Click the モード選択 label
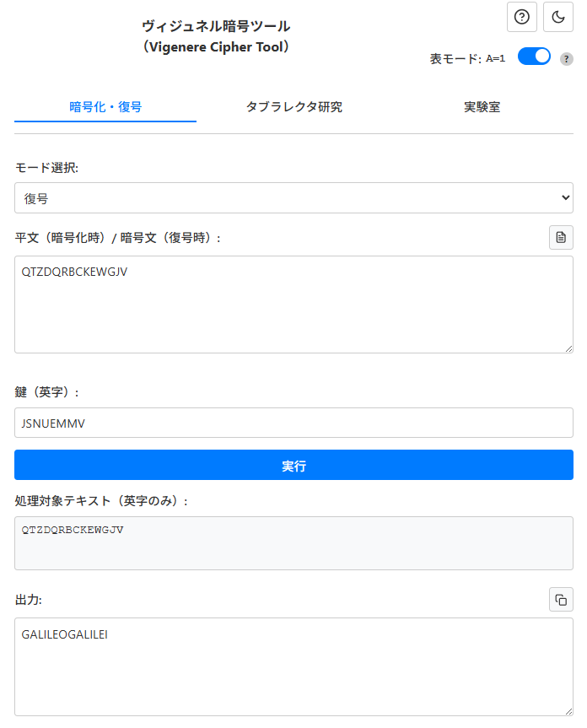The width and height of the screenshot is (587, 728). [47, 168]
